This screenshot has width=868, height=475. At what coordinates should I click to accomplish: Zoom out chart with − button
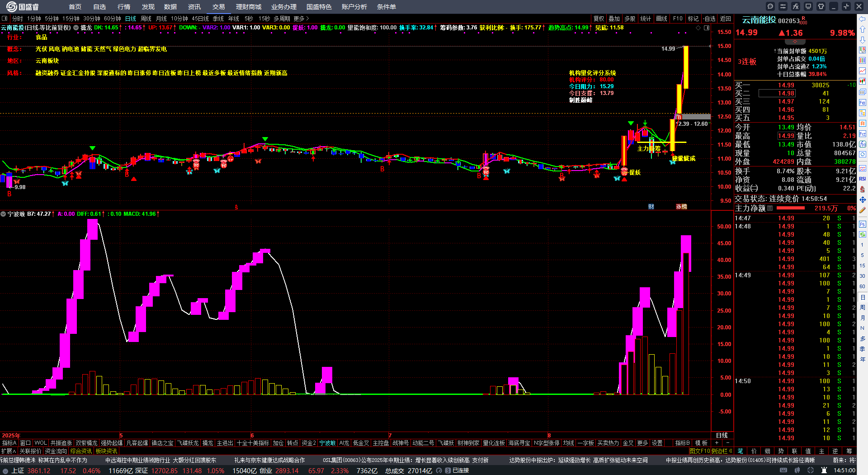728,443
